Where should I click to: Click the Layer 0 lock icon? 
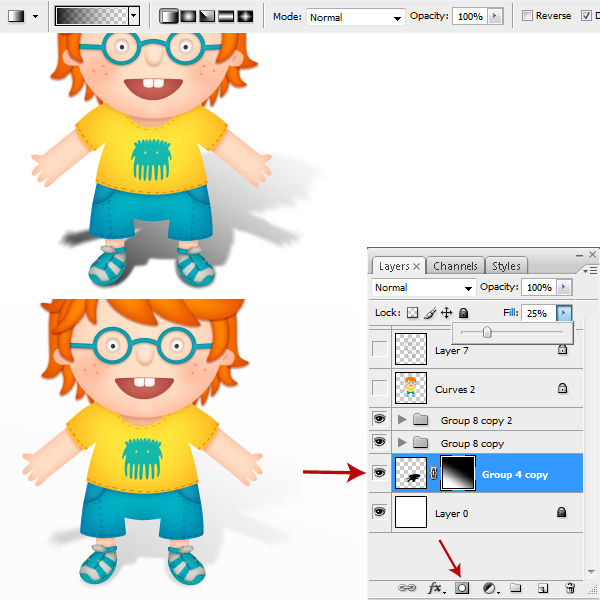pyautogui.click(x=562, y=512)
